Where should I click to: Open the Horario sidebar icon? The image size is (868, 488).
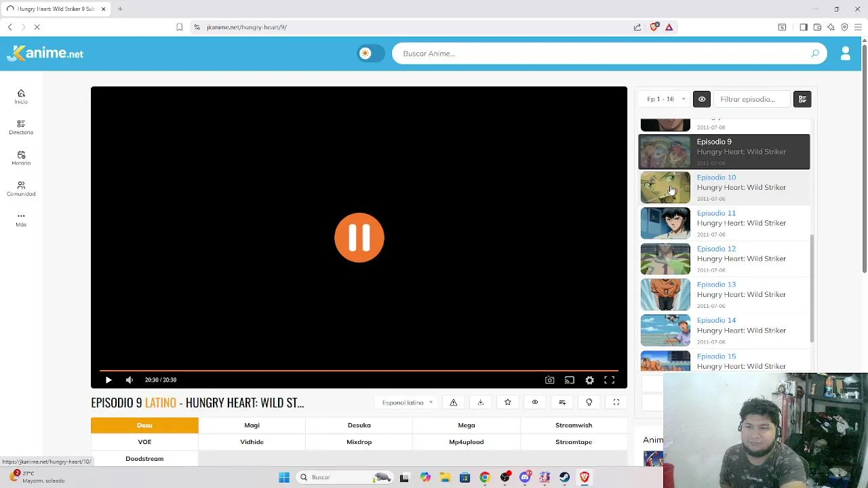point(21,158)
